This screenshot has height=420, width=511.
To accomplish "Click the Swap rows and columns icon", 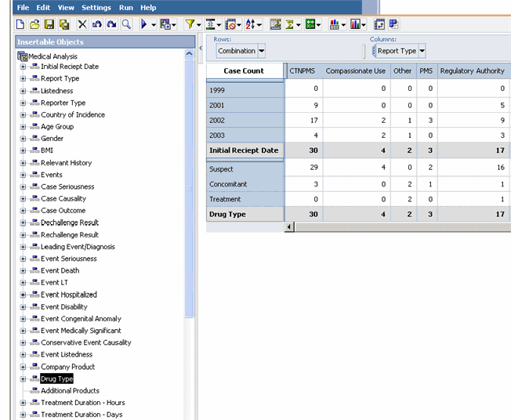I will click(379, 24).
